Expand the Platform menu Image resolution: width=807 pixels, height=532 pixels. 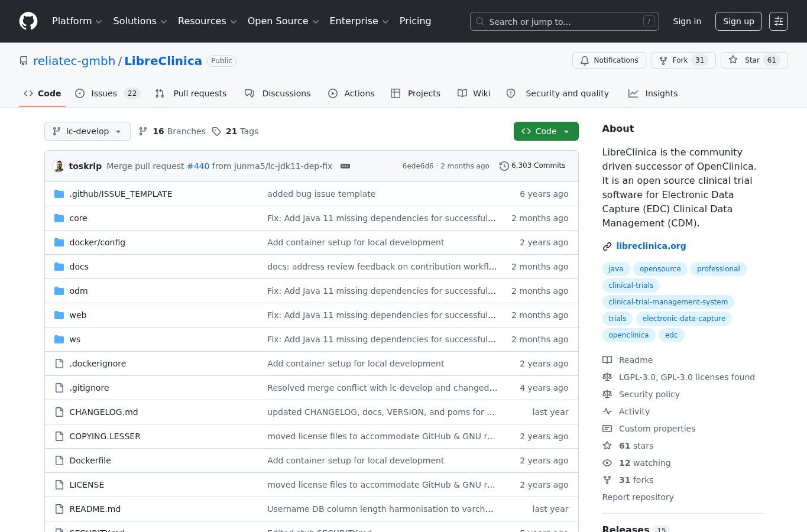[x=77, y=21]
